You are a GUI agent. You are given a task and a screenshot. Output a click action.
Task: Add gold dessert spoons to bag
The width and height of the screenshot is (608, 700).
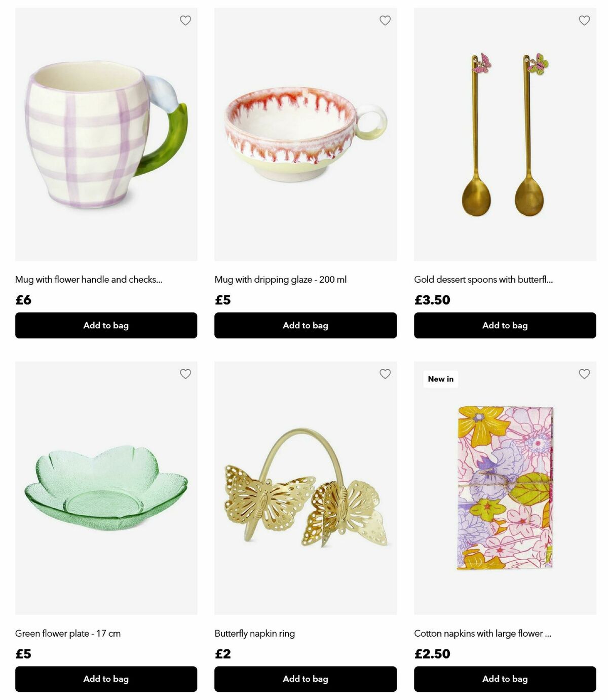tap(505, 325)
